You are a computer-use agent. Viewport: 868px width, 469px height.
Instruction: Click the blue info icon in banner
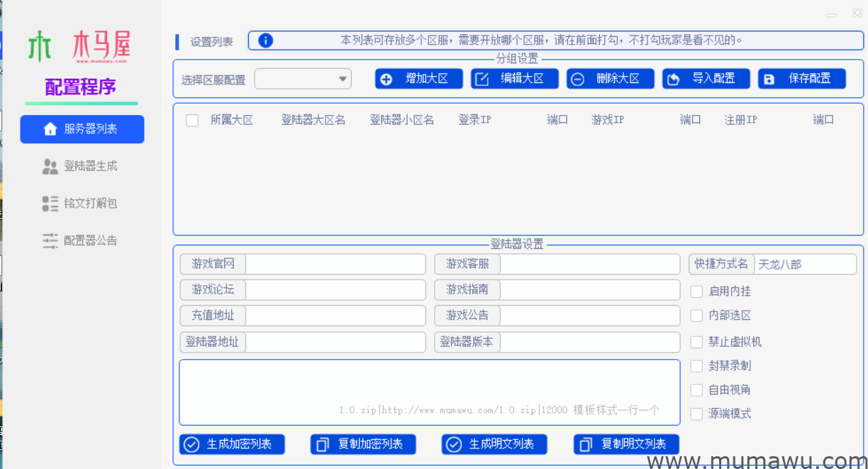pos(265,40)
